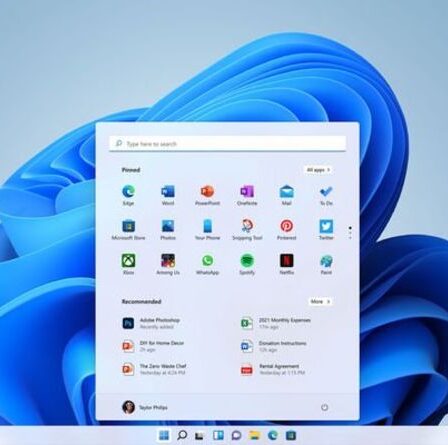Expand More recommended items
This screenshot has height=445, width=448.
[320, 302]
